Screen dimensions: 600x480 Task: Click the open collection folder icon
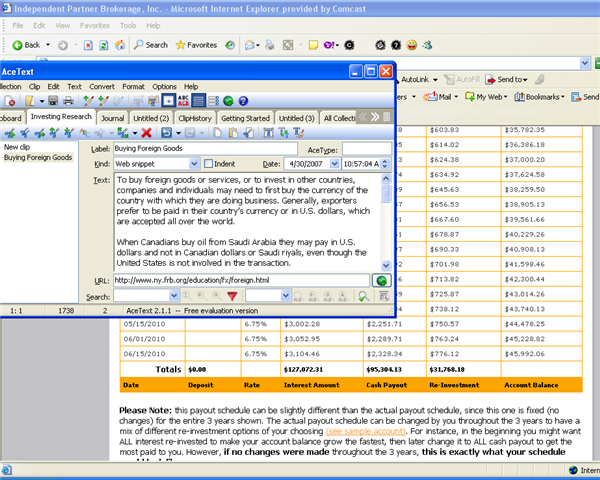(x=30, y=101)
